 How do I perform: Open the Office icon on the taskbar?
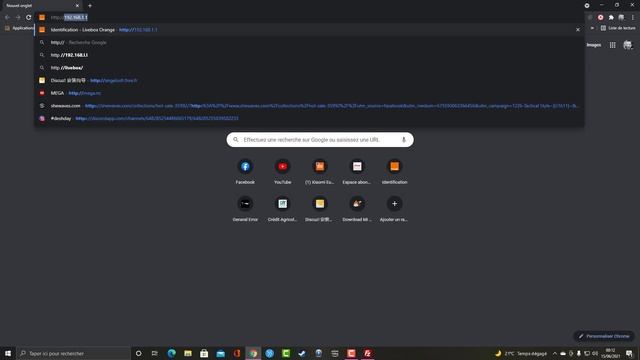pyautogui.click(x=237, y=353)
